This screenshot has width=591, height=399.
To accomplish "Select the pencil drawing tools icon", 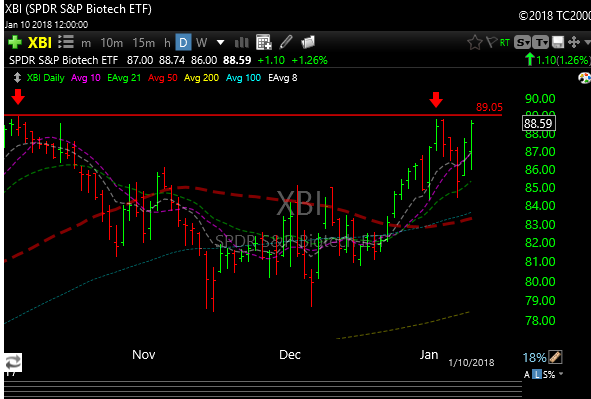I will (286, 42).
